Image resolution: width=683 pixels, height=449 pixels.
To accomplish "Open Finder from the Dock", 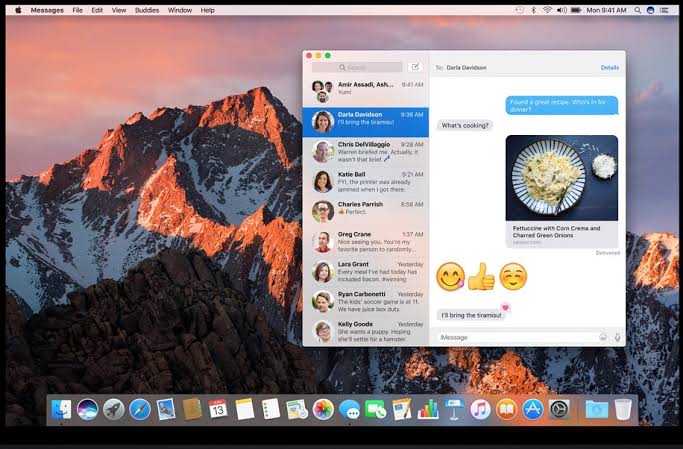I will coord(61,409).
